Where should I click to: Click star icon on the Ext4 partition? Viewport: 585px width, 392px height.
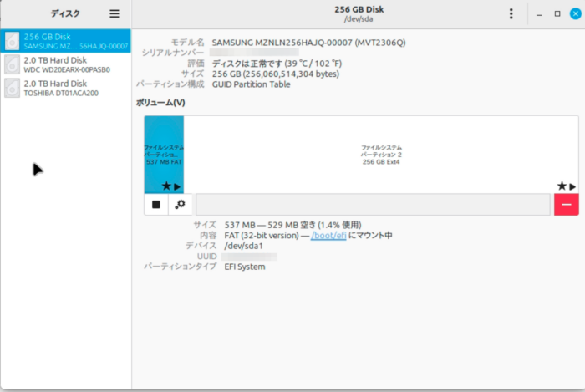562,186
